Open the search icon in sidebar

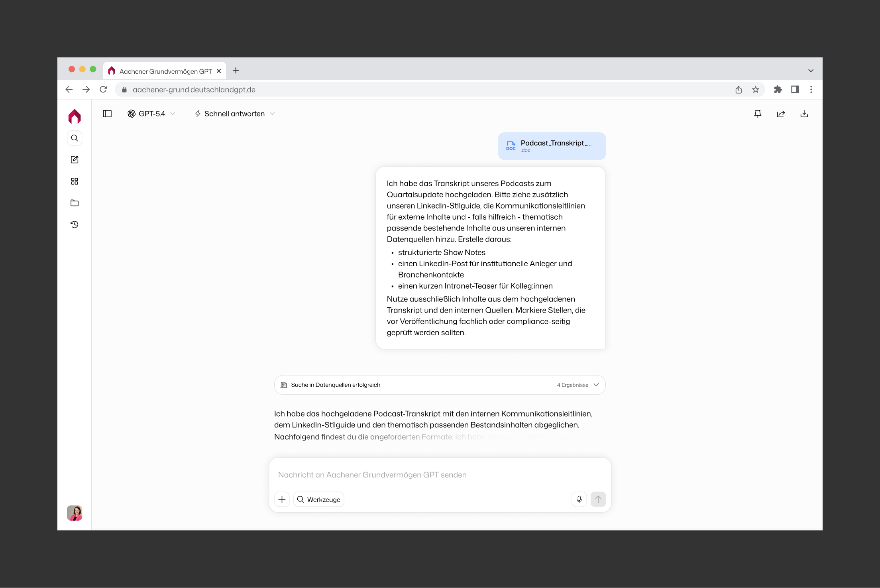click(x=75, y=138)
